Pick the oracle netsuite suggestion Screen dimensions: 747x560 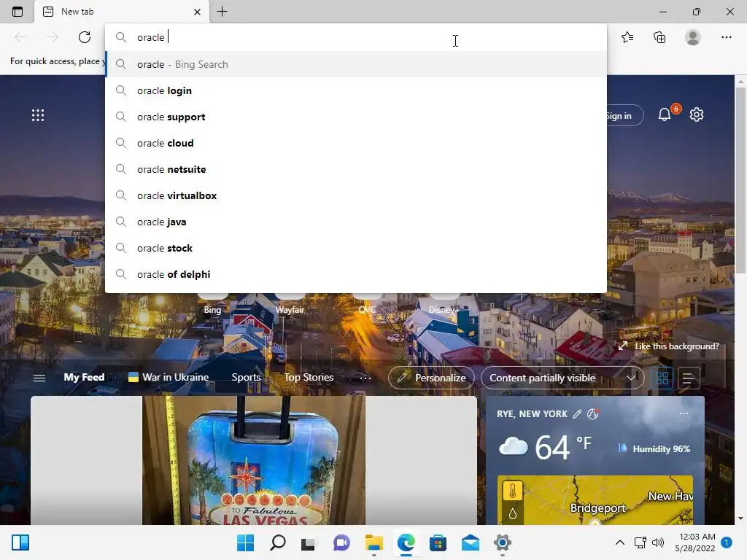pyautogui.click(x=356, y=169)
